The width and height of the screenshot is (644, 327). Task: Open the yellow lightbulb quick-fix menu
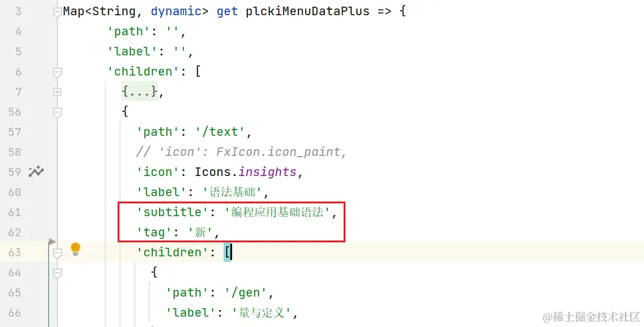[x=76, y=248]
